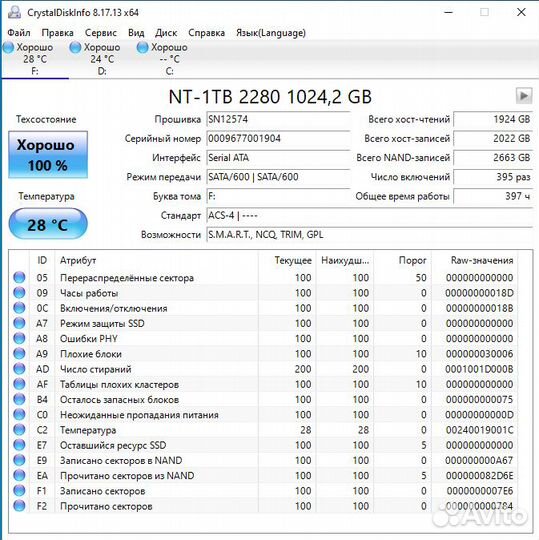539x540 pixels.
Task: Click disk title NT-1TB 2280 1024,2 GB
Action: pos(270,97)
